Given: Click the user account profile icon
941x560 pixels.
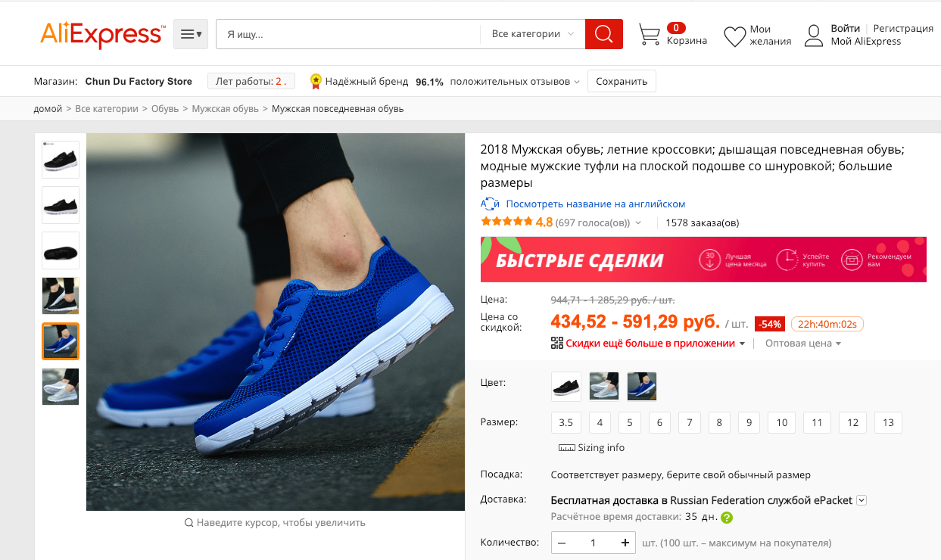Looking at the screenshot, I should coord(814,36).
